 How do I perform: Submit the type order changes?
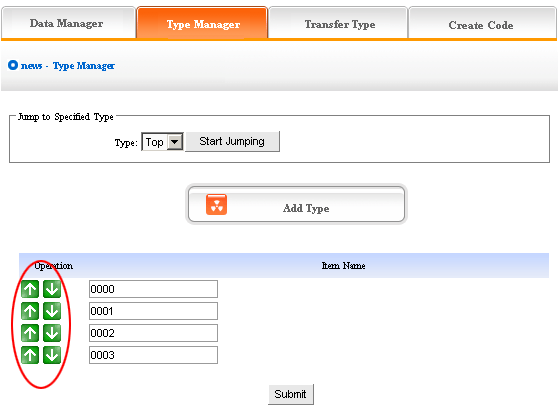(291, 394)
